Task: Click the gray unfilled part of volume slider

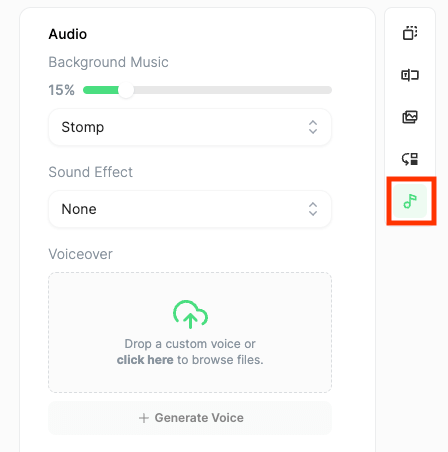Action: point(233,90)
